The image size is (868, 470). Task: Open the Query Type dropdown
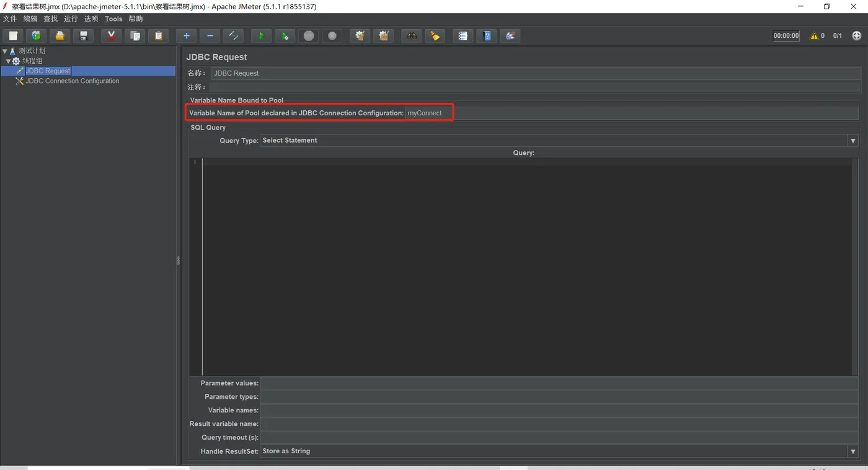853,141
